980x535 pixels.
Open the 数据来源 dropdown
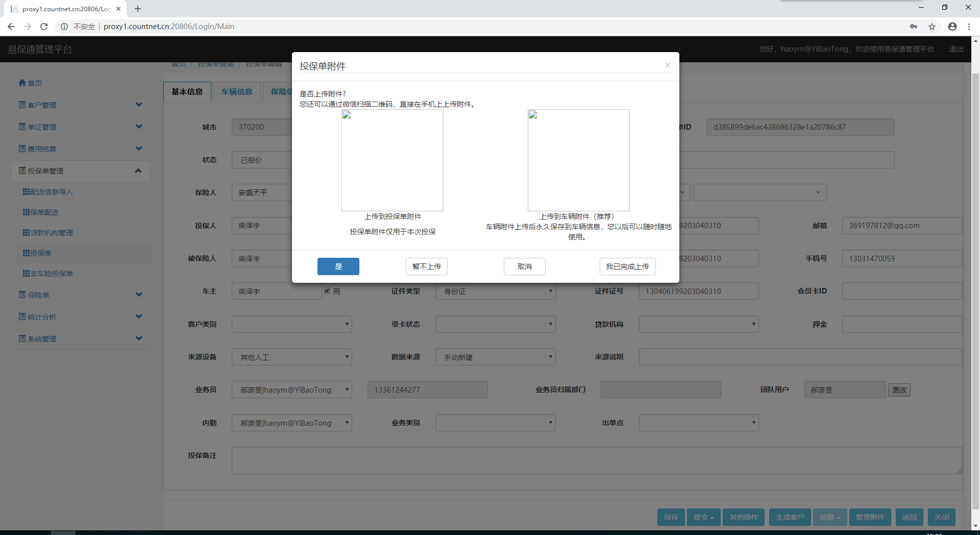[x=495, y=357]
